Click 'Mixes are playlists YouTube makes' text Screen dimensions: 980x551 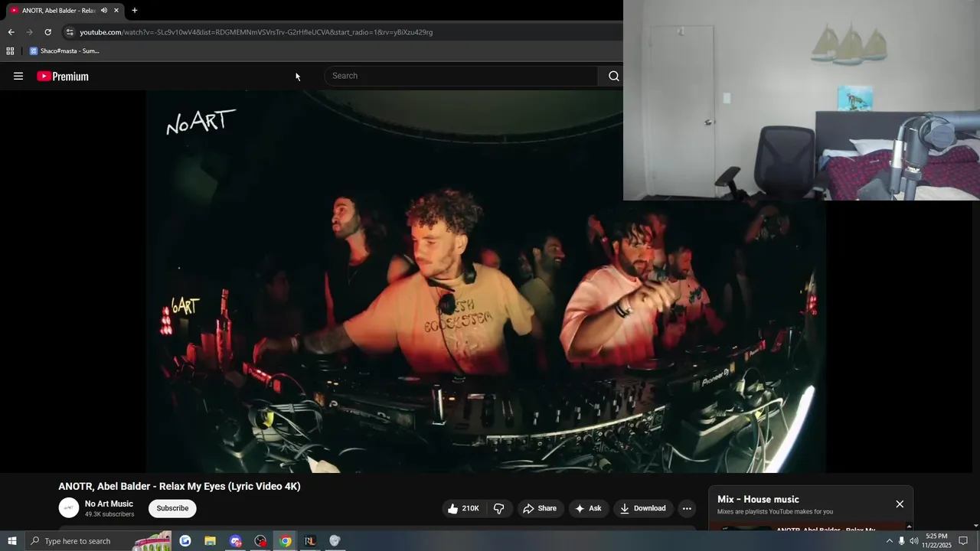[x=775, y=512]
